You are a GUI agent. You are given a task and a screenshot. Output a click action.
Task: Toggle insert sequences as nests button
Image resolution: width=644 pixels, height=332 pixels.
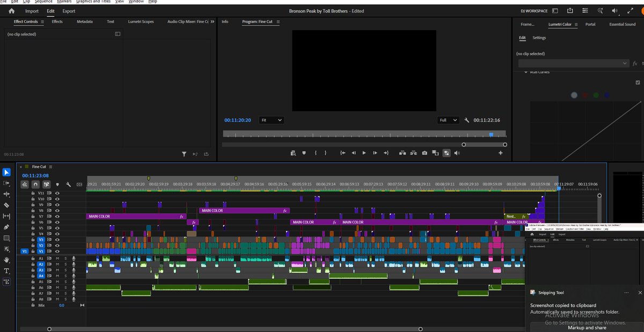click(25, 184)
